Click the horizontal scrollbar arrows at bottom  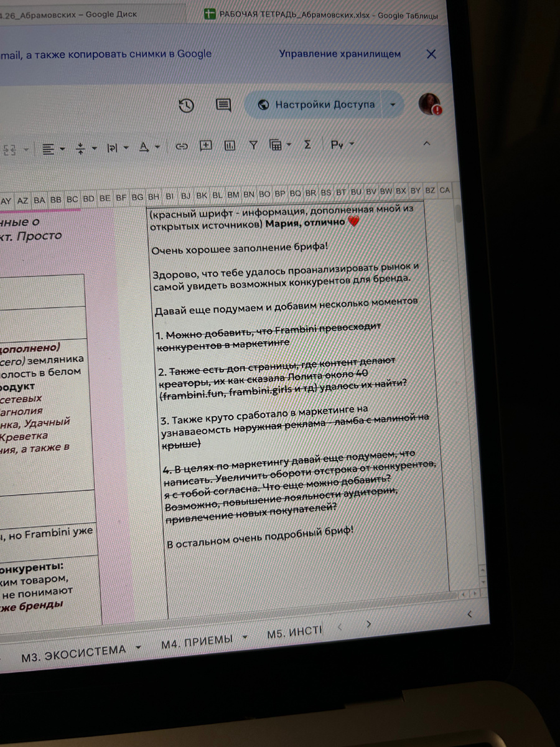[x=470, y=595]
